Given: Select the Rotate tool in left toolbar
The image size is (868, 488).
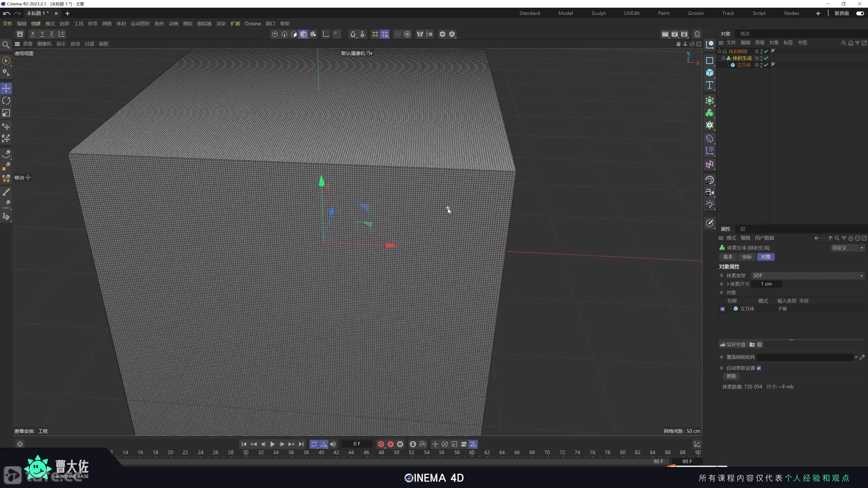Looking at the screenshot, I should [6, 101].
